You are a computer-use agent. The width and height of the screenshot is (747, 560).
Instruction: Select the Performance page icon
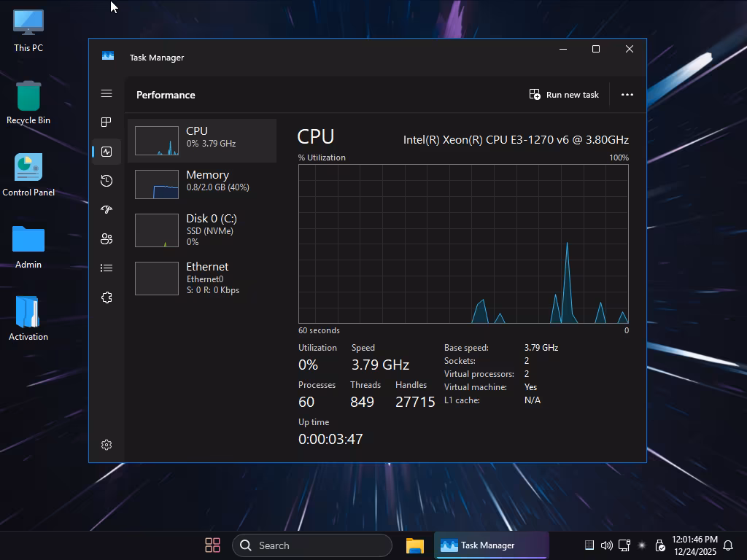pyautogui.click(x=107, y=152)
